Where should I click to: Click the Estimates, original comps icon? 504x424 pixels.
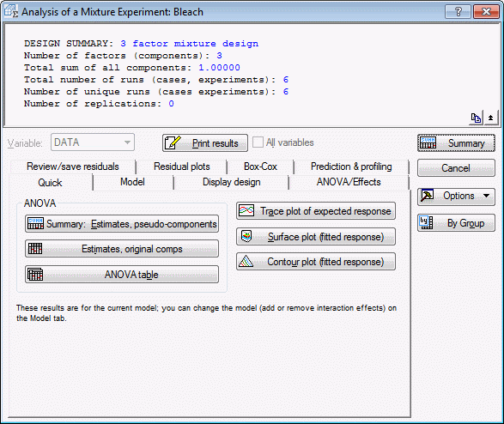[35, 249]
